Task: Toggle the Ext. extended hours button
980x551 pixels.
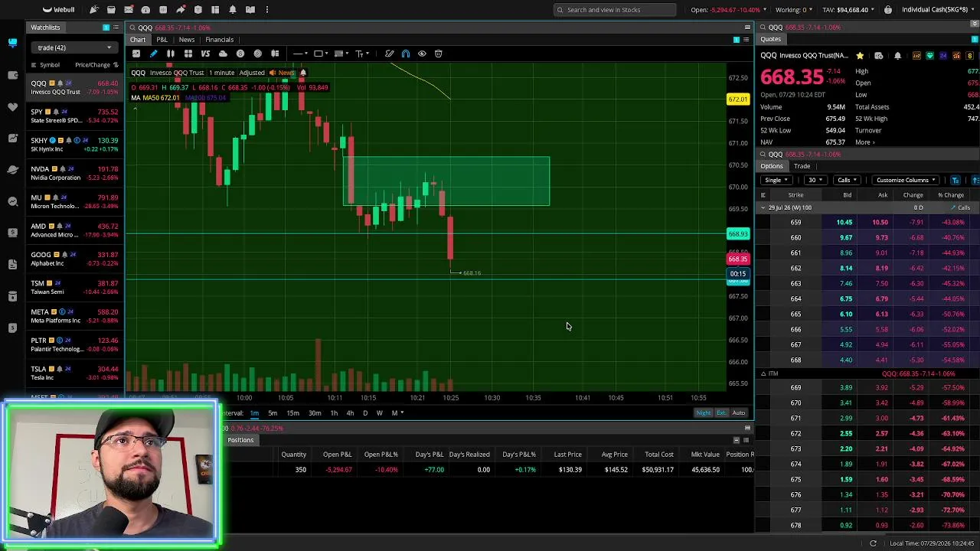Action: [721, 413]
